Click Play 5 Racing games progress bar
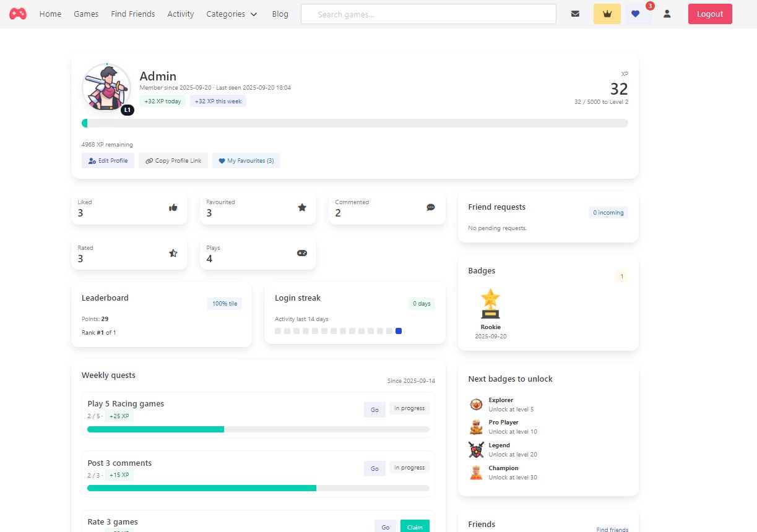The width and height of the screenshot is (757, 532). [258, 429]
